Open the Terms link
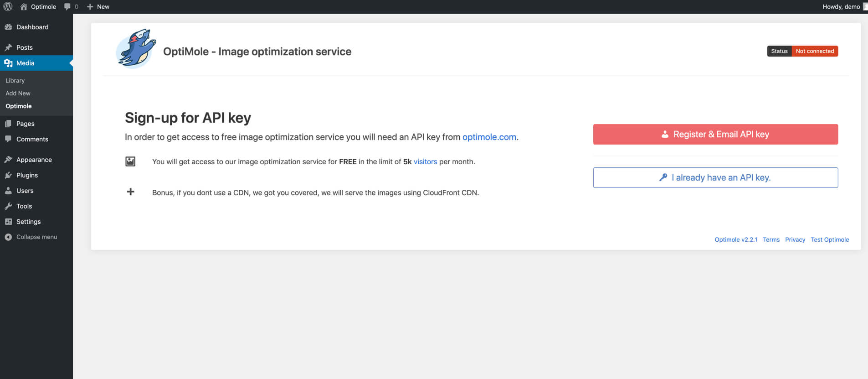868x379 pixels. (x=771, y=239)
